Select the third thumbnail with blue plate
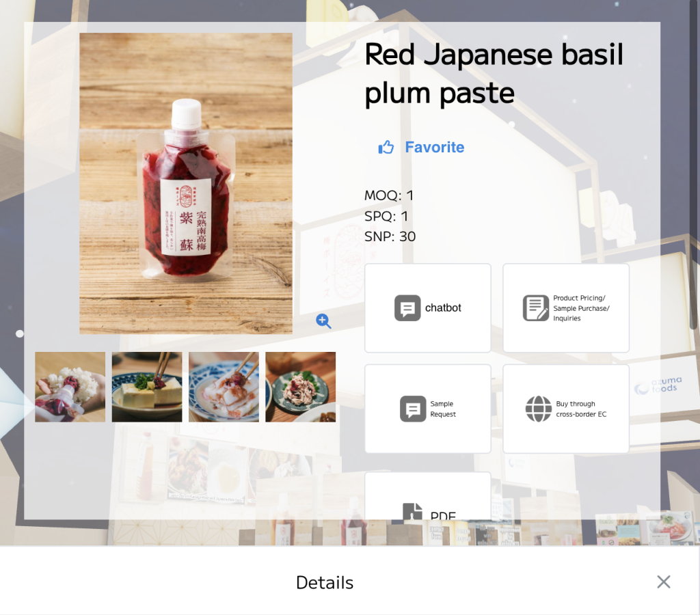This screenshot has width=700, height=615. [x=224, y=387]
